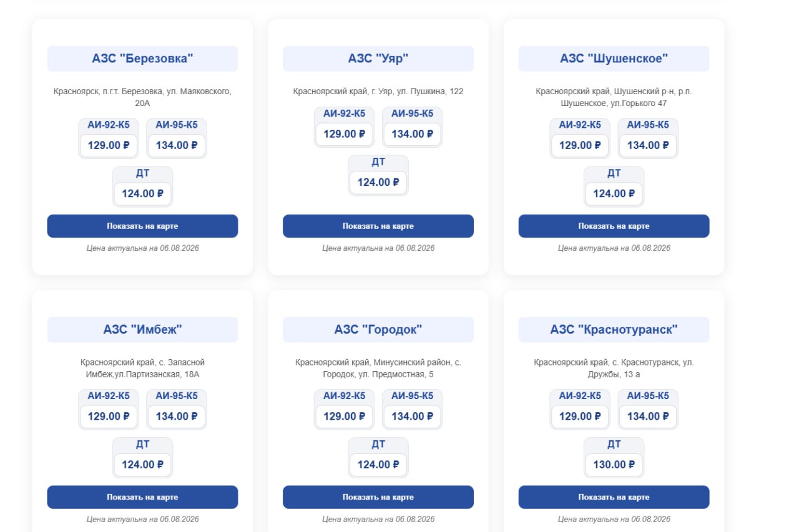Viewport: 799px width, 532px height.
Task: Click 'Показать на карте' for АЗС Березовка
Action: pos(142,226)
